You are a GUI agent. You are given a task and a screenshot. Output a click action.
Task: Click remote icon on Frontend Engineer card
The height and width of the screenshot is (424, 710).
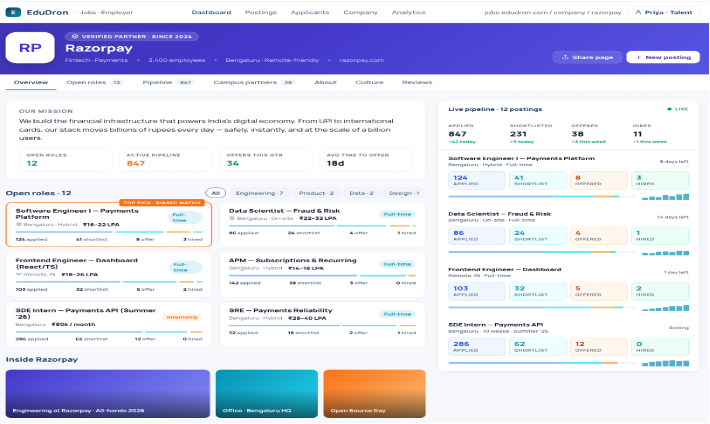pyautogui.click(x=19, y=275)
